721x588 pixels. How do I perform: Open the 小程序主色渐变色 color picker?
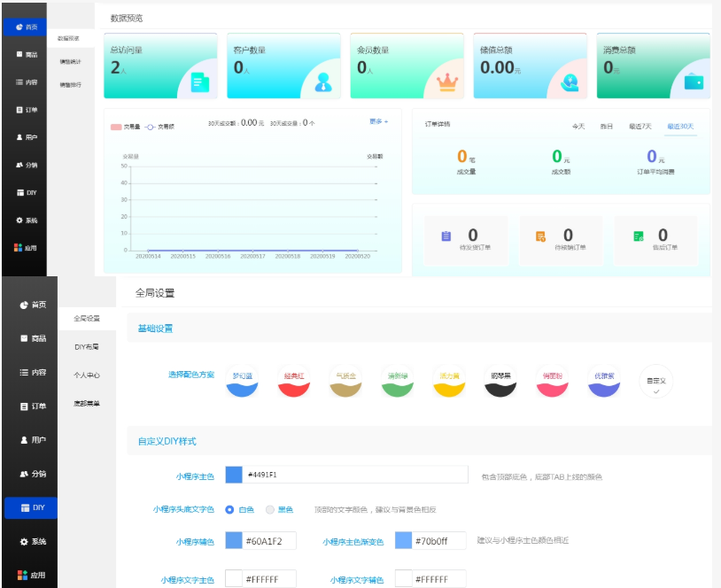(403, 540)
